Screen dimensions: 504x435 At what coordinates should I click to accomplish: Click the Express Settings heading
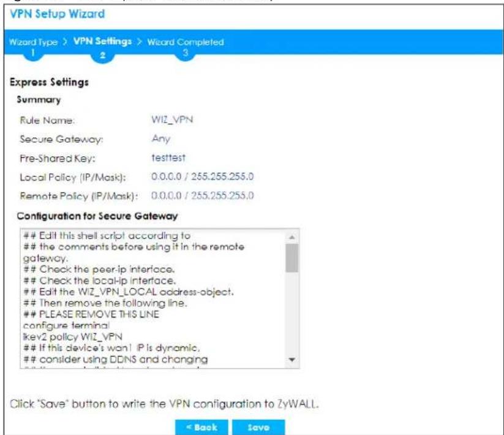49,82
